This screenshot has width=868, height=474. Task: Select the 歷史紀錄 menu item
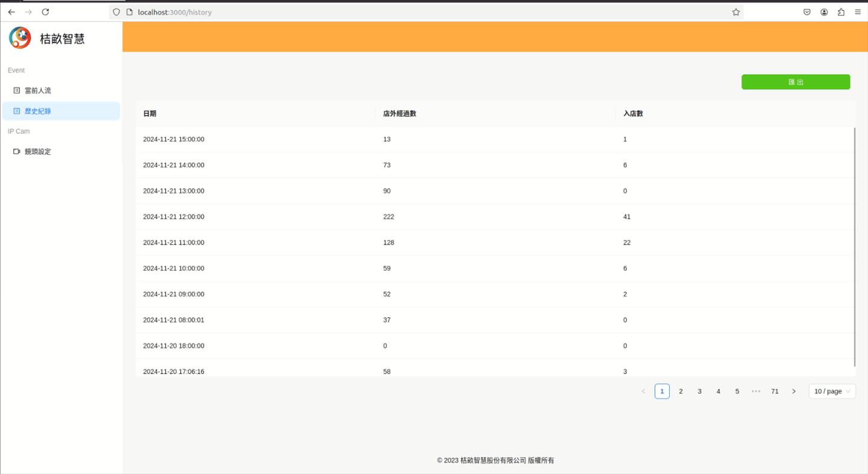[x=61, y=111]
